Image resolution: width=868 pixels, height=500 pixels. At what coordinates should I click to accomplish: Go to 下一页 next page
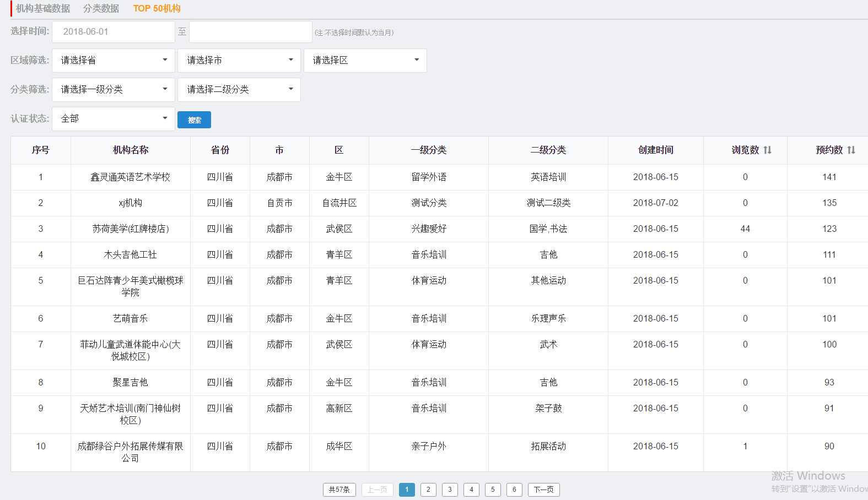pyautogui.click(x=543, y=490)
